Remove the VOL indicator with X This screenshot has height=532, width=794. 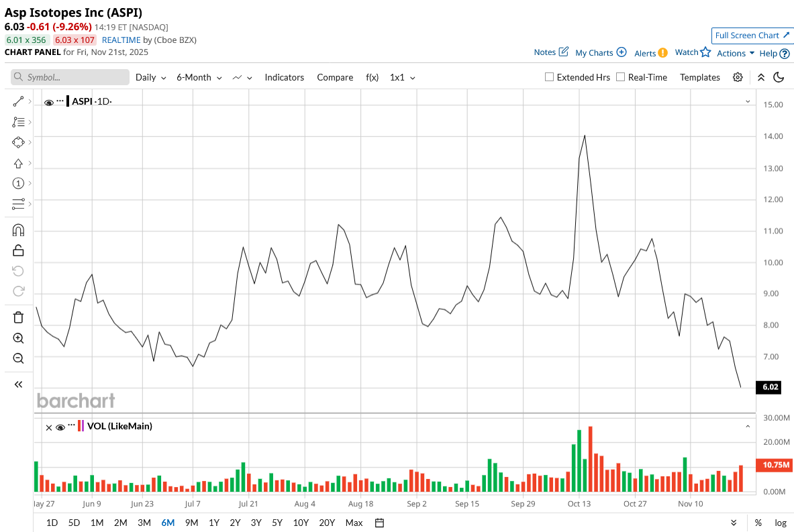coord(48,428)
